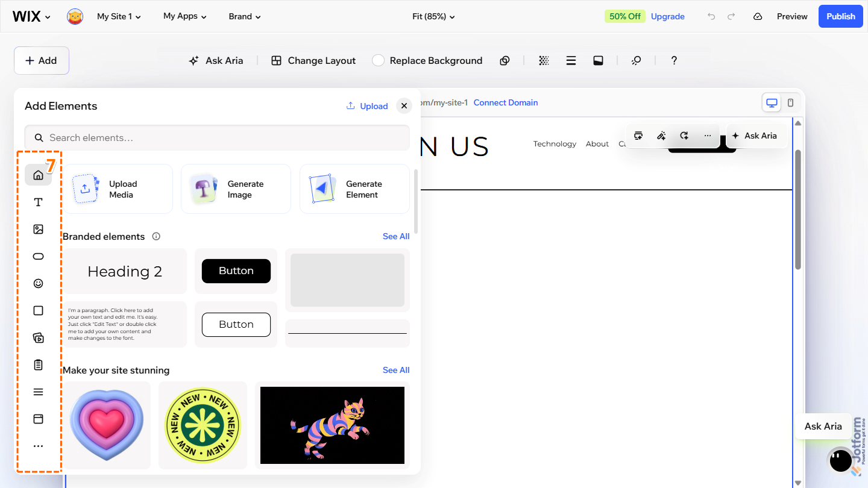Click About in the site navigation
The image size is (868, 488).
(x=597, y=143)
